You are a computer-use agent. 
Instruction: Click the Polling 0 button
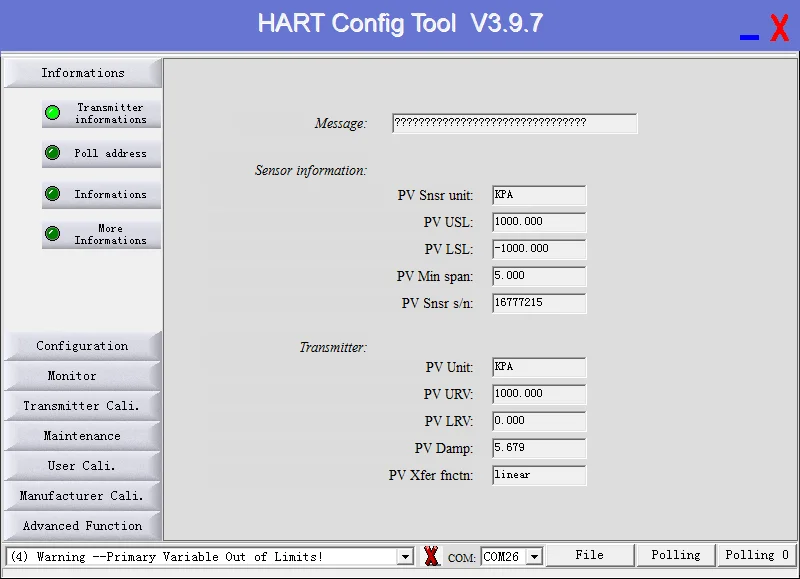pos(757,555)
